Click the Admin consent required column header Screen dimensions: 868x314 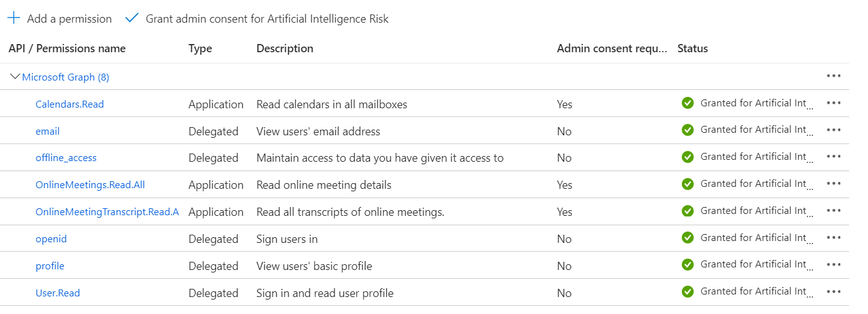(x=611, y=48)
